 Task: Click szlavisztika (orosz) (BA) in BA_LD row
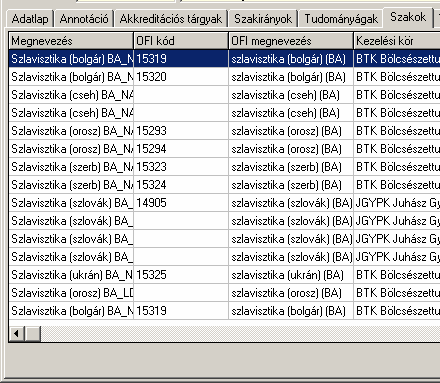[291, 293]
